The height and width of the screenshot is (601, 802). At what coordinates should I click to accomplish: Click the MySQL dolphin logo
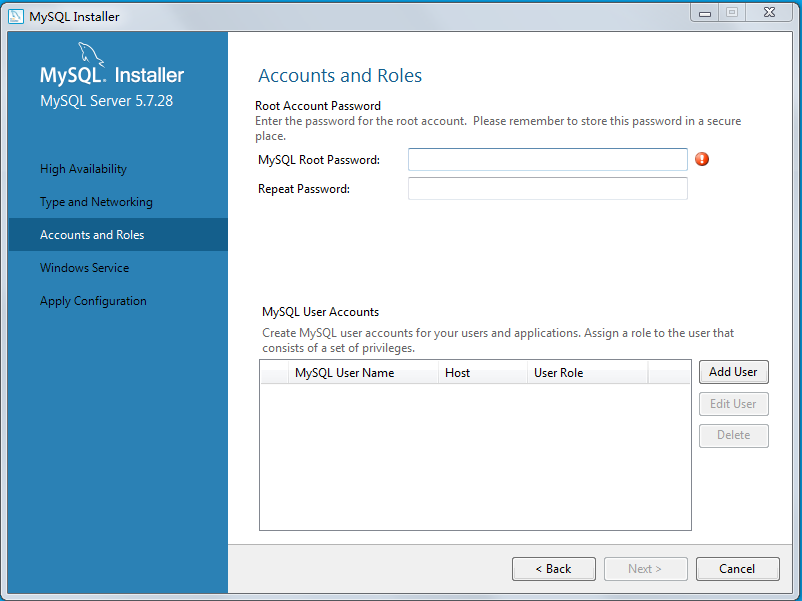pos(91,54)
